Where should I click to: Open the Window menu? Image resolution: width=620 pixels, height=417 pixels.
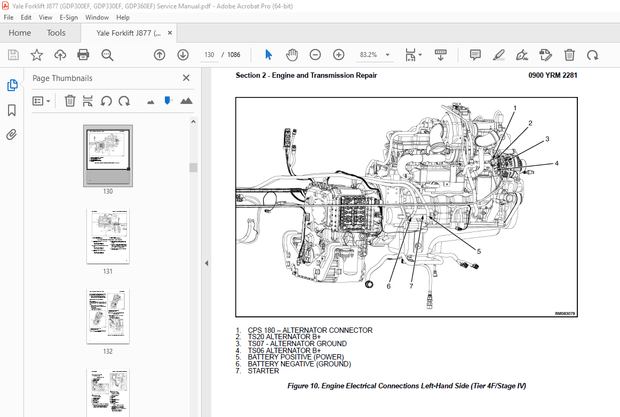click(97, 17)
